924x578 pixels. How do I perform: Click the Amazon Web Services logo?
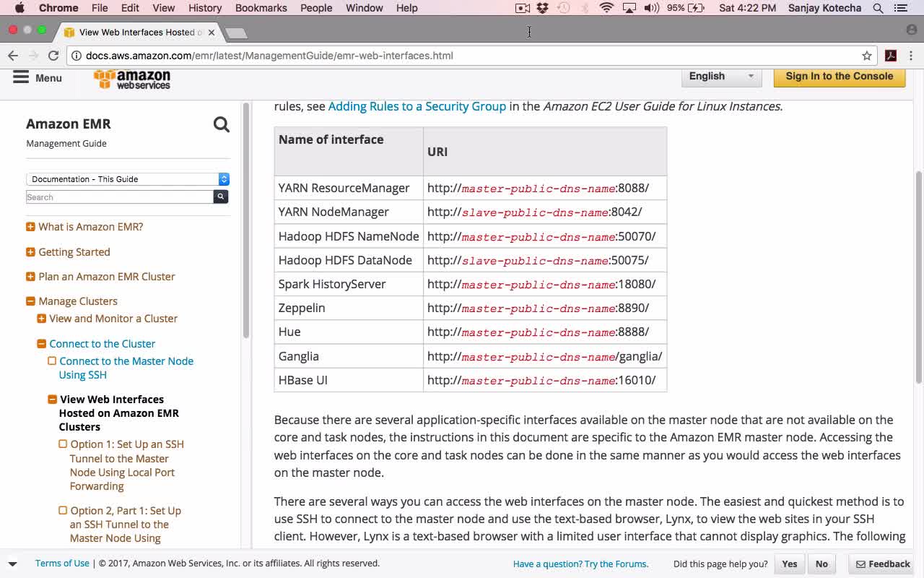coord(132,79)
